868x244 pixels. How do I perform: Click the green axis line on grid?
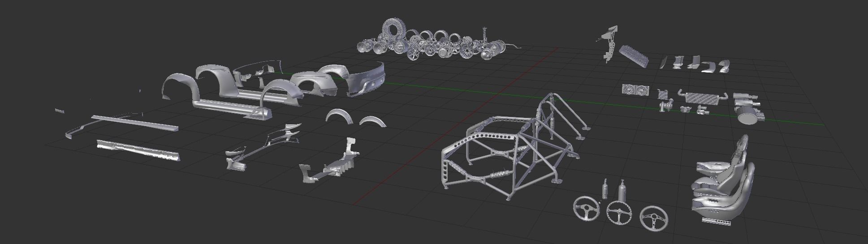click(448, 90)
